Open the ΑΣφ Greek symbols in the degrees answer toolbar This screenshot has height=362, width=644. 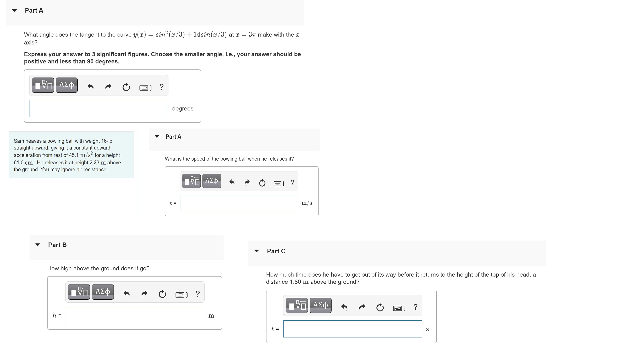(66, 85)
